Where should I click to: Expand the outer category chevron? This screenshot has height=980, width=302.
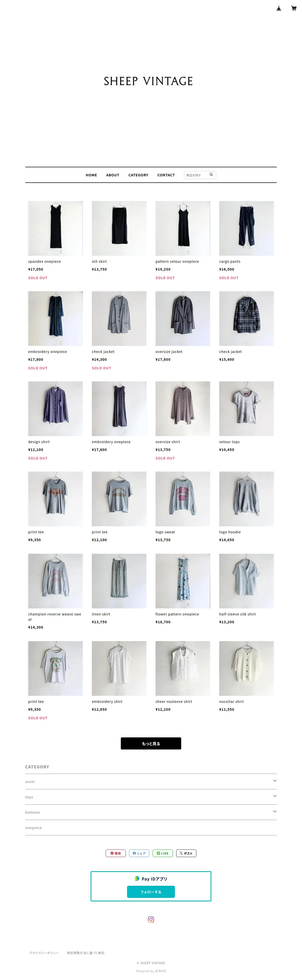(275, 781)
